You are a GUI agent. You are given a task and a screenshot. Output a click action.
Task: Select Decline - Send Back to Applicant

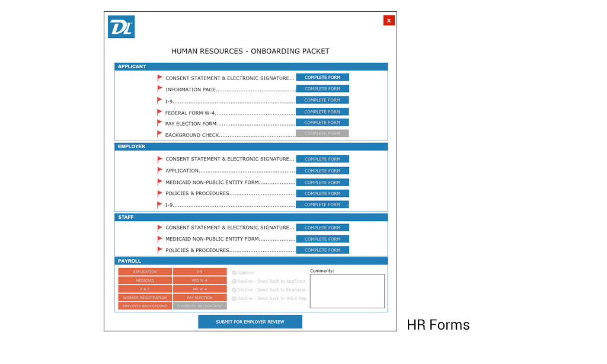[234, 282]
